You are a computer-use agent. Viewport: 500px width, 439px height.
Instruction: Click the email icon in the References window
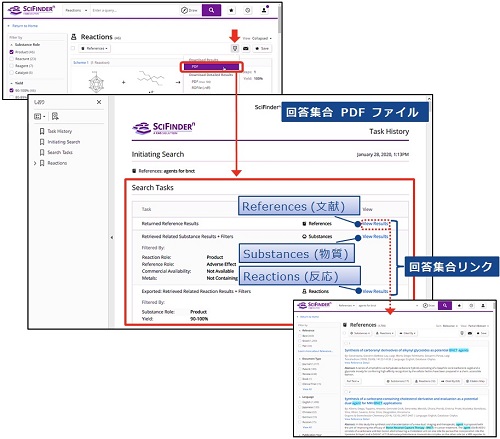coord(470,333)
